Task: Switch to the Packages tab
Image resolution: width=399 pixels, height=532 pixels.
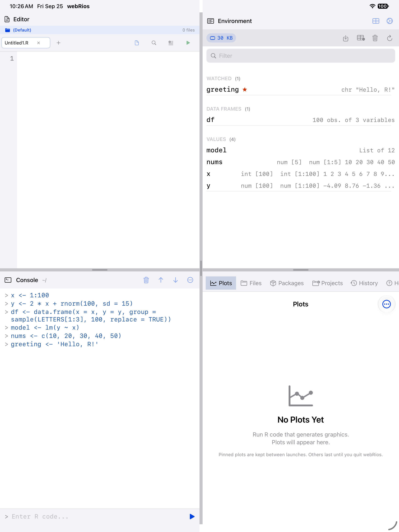Action: [287, 283]
